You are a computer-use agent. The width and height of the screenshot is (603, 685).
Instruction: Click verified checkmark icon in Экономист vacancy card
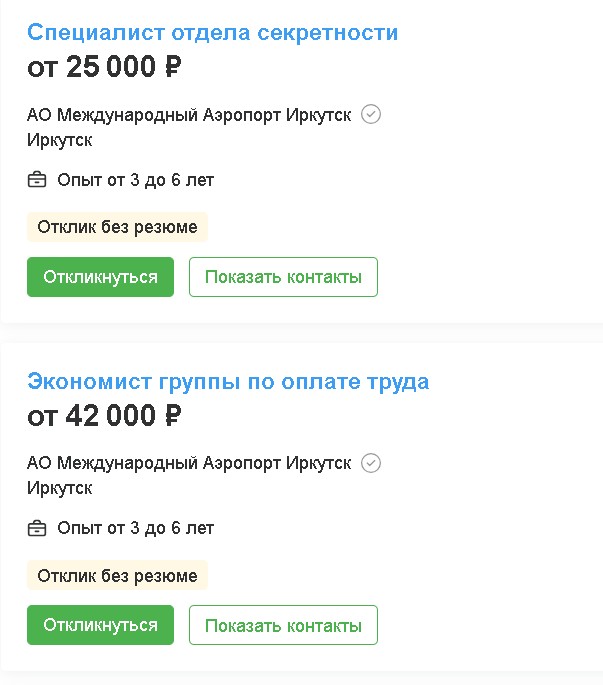coord(371,463)
